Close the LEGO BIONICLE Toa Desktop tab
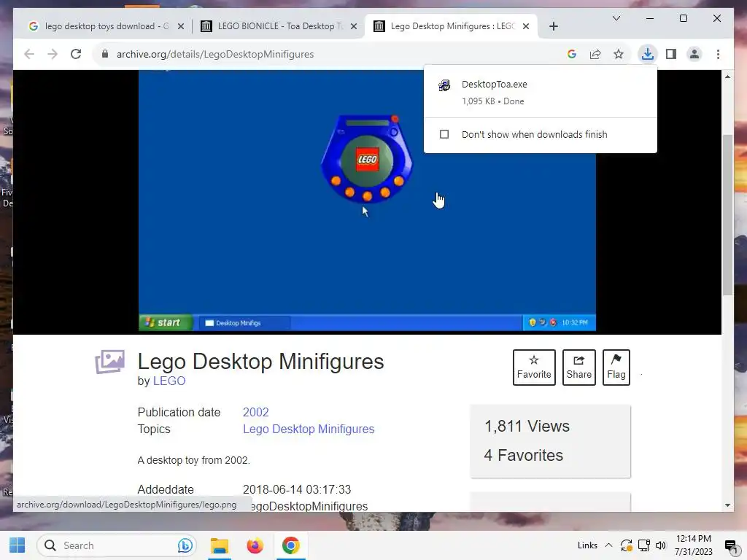This screenshot has height=560, width=747. 354,26
